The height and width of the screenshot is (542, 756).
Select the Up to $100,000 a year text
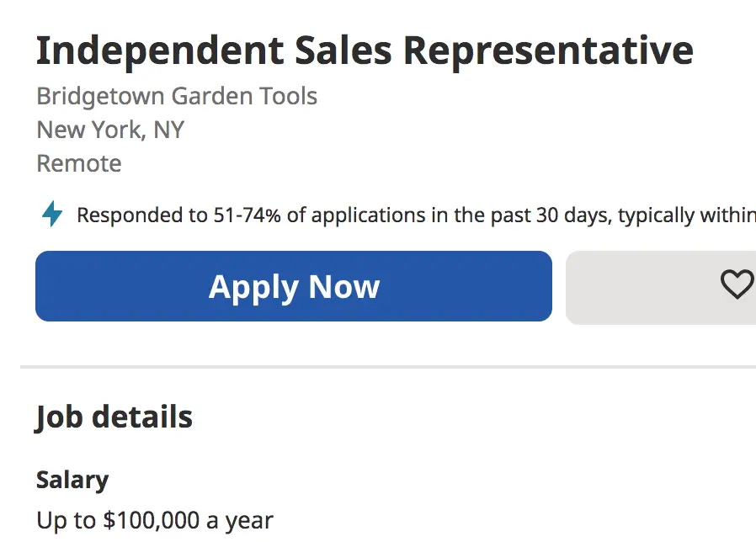155,521
